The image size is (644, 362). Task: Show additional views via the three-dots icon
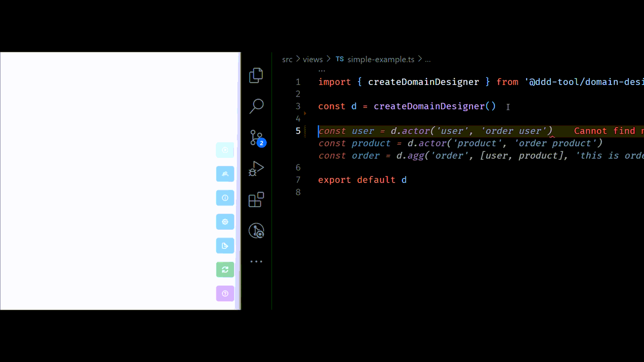[x=256, y=261]
